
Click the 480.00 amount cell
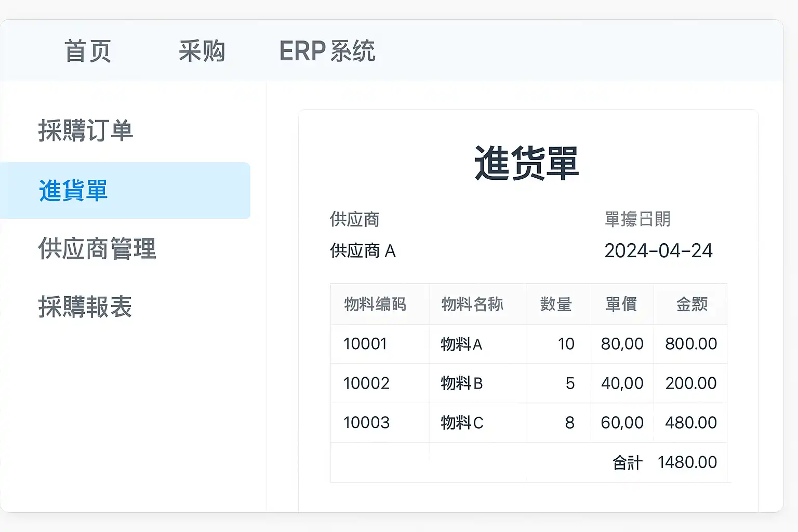point(690,423)
